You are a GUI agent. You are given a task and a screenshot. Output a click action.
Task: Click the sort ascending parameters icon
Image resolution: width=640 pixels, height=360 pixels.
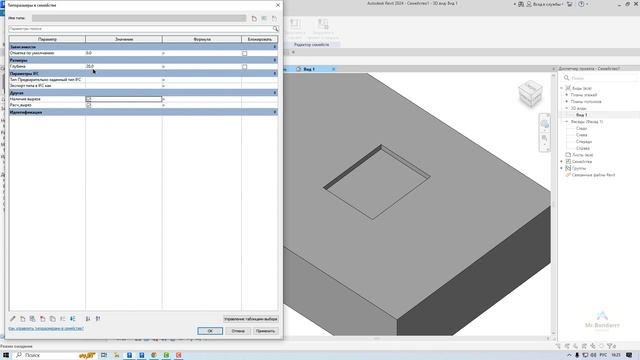click(88, 319)
